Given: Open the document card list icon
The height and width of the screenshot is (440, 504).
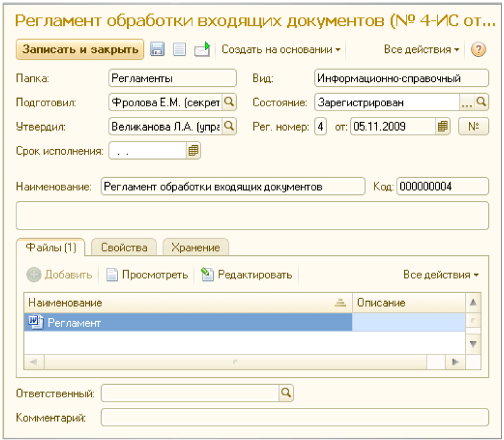Looking at the screenshot, I should (x=179, y=49).
